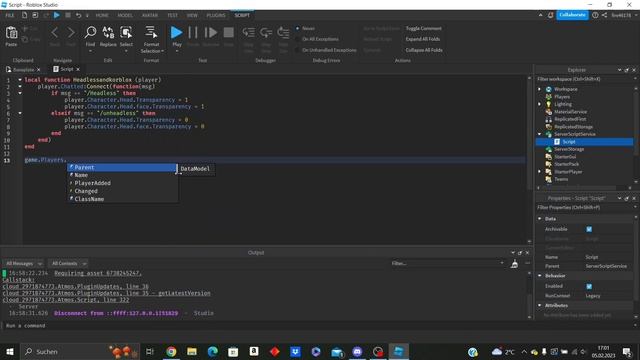Open the All Messages output dropdown
Viewport: 640px width, 360px height.
[23, 264]
